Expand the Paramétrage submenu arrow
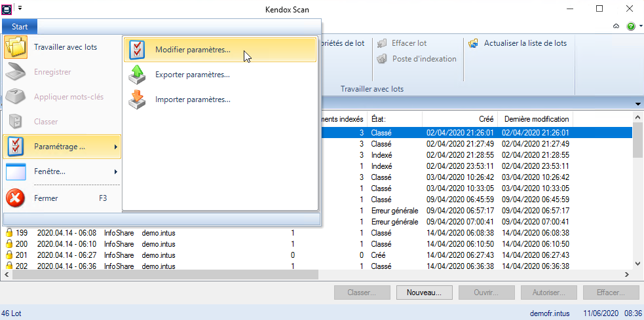Screen dimensions: 644x320 [116, 147]
